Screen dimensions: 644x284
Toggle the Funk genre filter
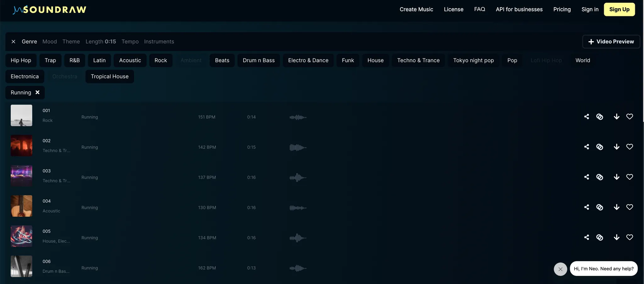click(x=348, y=60)
